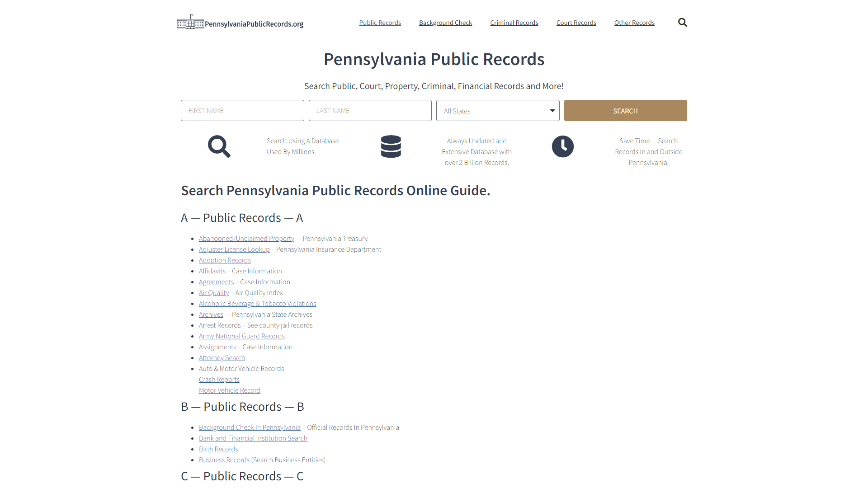Open the Court Records menu item

(576, 23)
